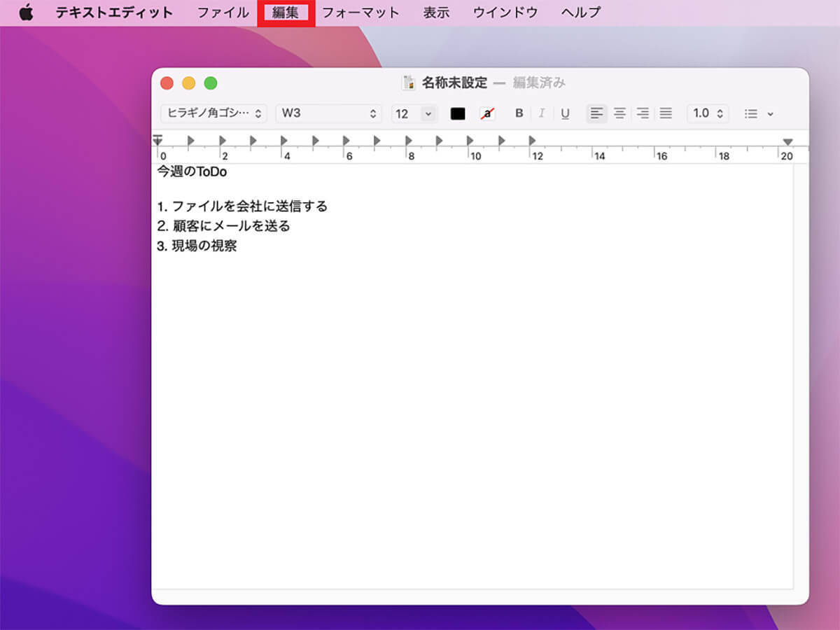Open the black text color swatch

458,113
